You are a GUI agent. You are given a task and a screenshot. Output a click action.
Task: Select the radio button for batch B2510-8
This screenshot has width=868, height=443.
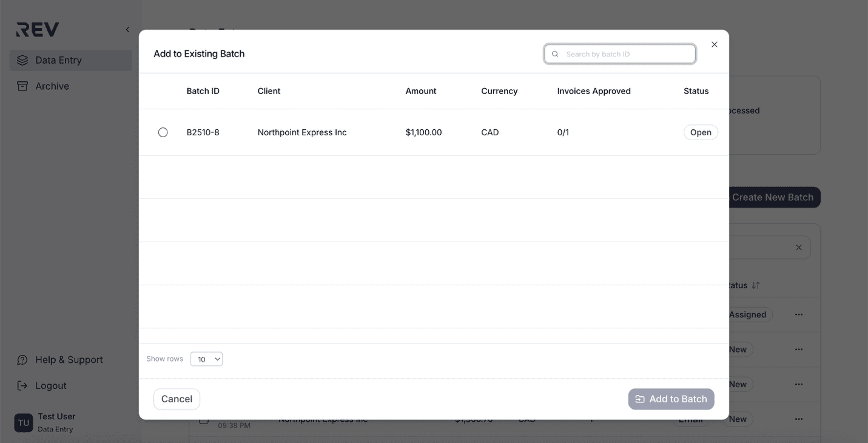point(163,132)
